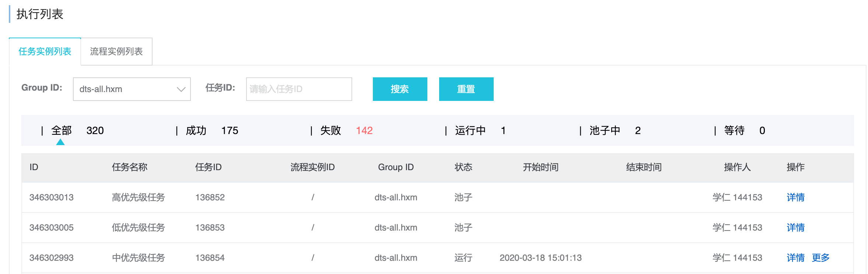Select the 任务实例列表 tab
This screenshot has width=868, height=274.
tap(45, 52)
